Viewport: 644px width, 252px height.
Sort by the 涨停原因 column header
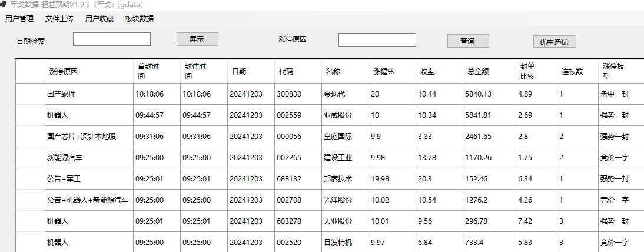coord(89,71)
